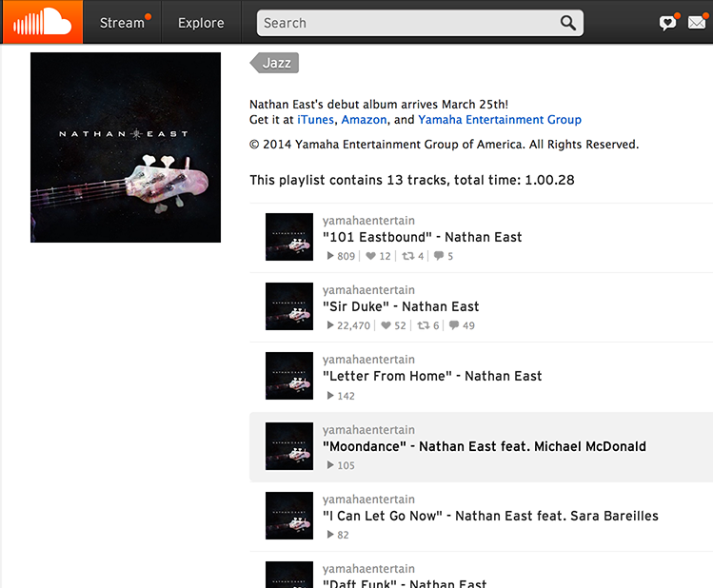Click yamahaentertain above "Sir Duke"

[x=368, y=290]
